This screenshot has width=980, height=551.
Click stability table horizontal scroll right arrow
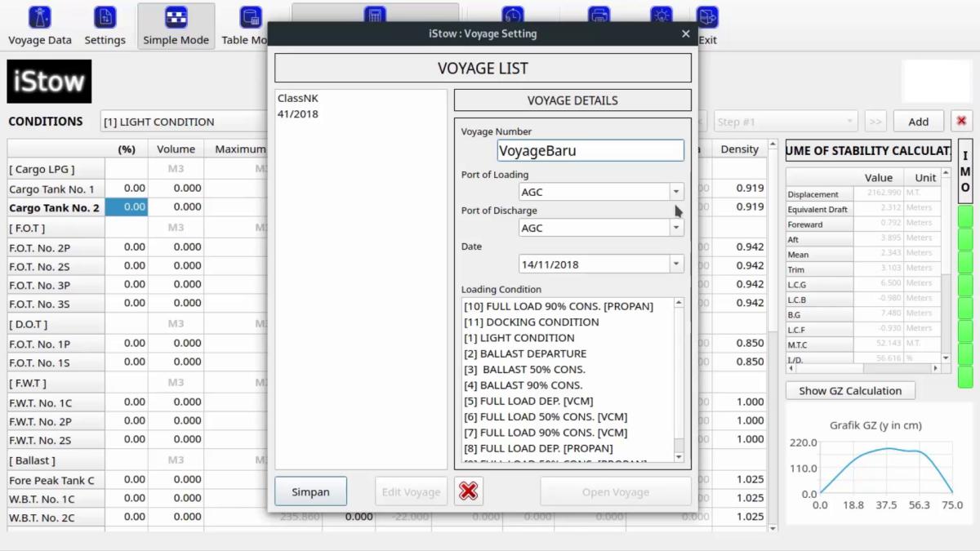(935, 368)
